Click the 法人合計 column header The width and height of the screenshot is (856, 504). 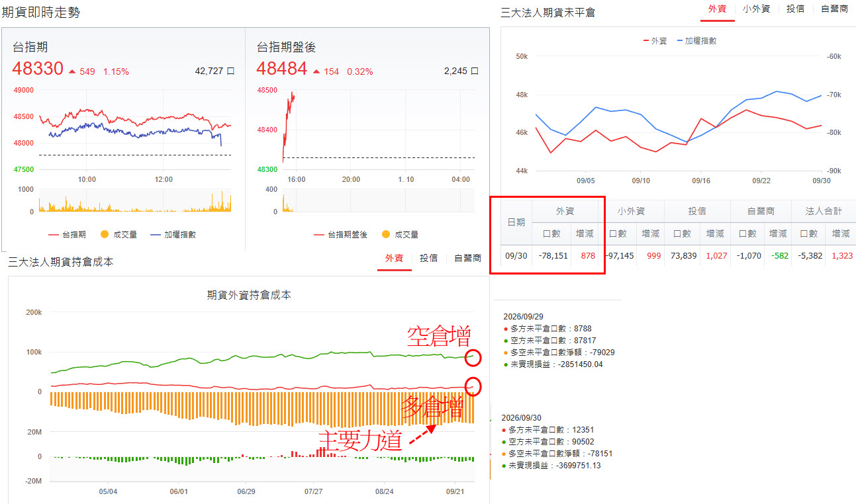(824, 211)
